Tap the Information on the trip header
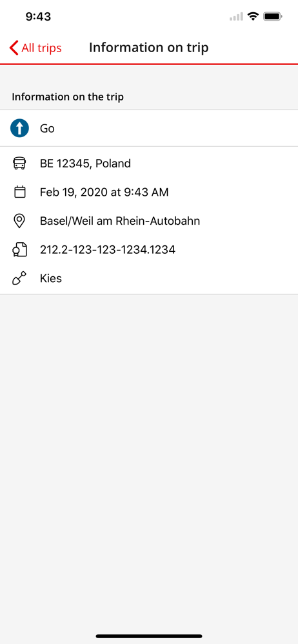Viewport: 298px width, 644px height. click(x=68, y=97)
